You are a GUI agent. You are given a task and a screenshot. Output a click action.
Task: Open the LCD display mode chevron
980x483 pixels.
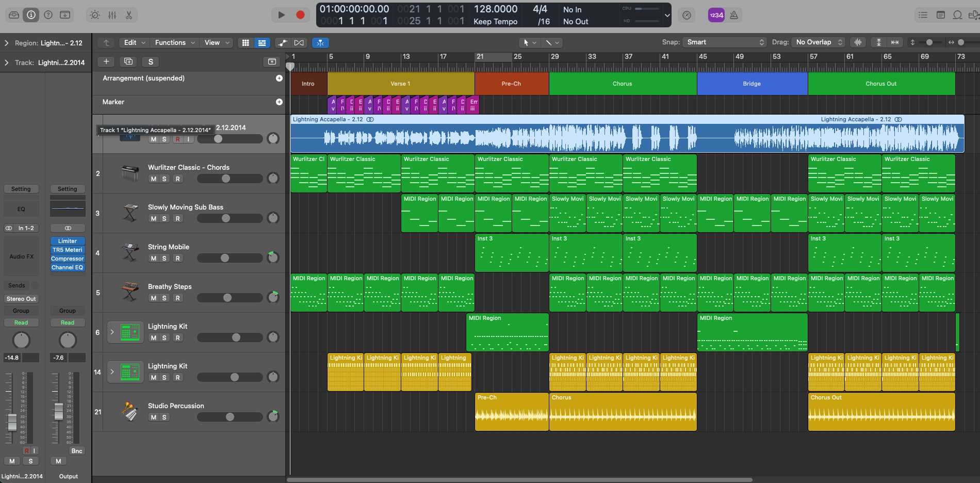(x=667, y=15)
